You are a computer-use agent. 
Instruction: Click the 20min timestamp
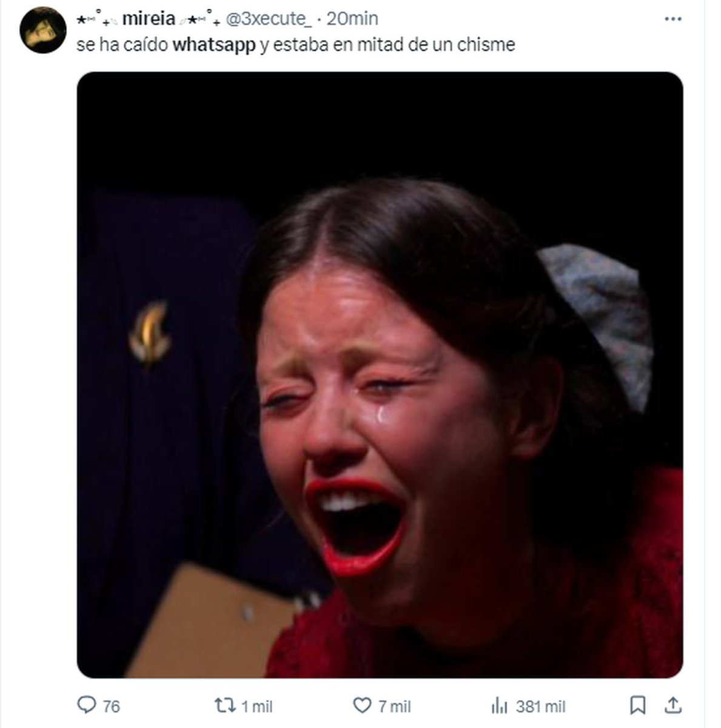click(x=352, y=19)
